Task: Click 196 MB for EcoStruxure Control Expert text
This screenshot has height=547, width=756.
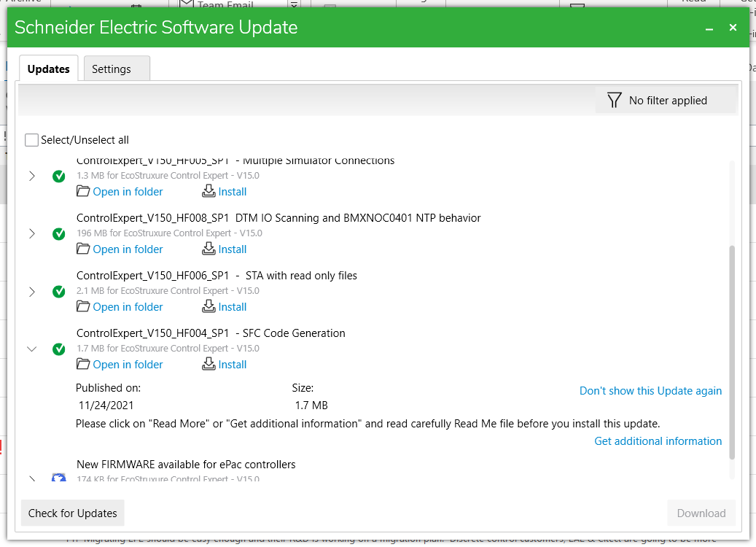Action: [169, 233]
